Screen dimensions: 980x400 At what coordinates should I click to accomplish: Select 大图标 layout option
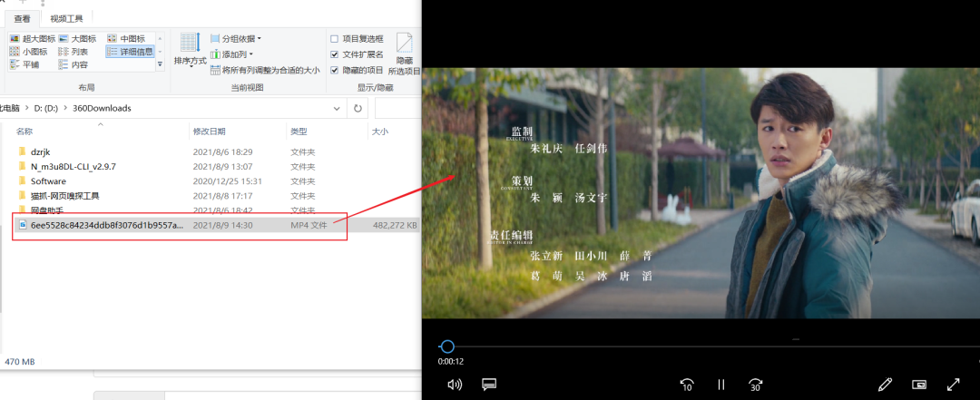(77, 39)
